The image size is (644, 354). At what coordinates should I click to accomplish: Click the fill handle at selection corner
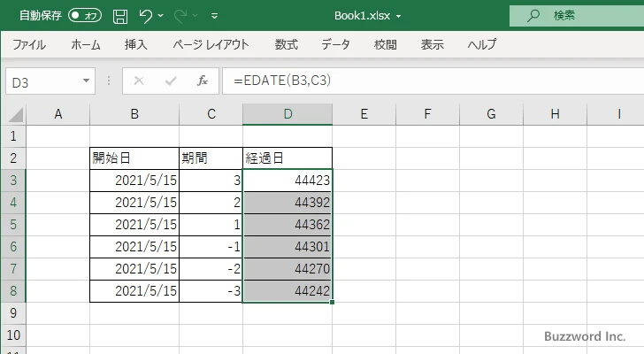(332, 303)
